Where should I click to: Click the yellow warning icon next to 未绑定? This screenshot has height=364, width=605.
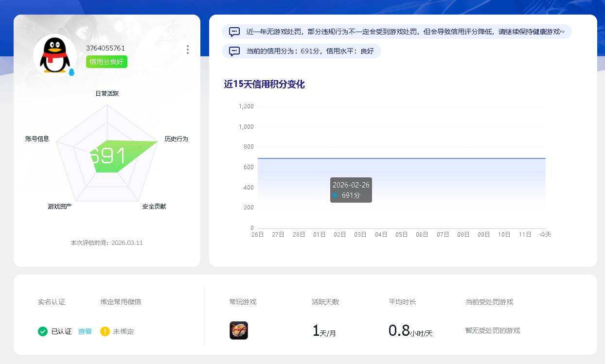click(x=105, y=331)
